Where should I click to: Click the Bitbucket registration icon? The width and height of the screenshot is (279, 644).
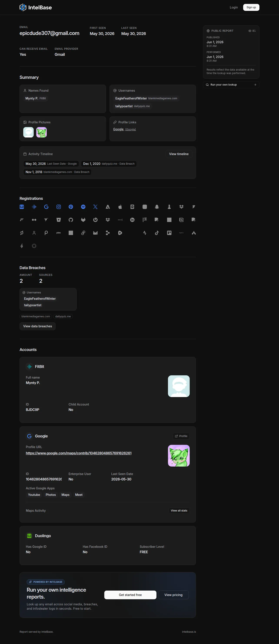(58, 220)
